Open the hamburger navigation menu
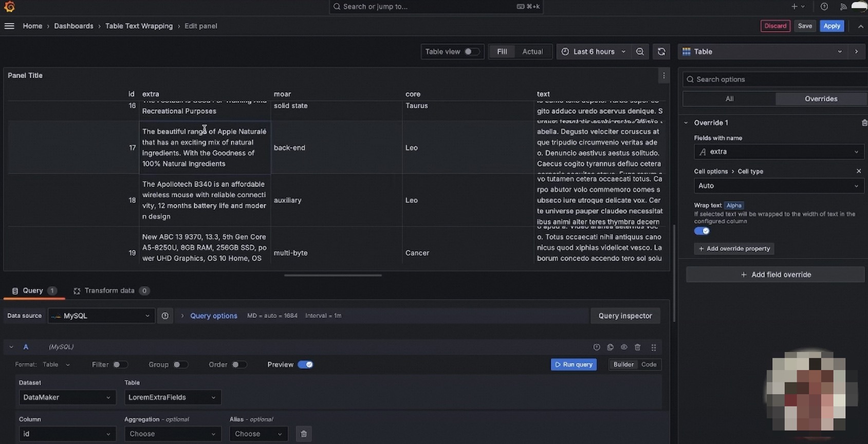 9,26
